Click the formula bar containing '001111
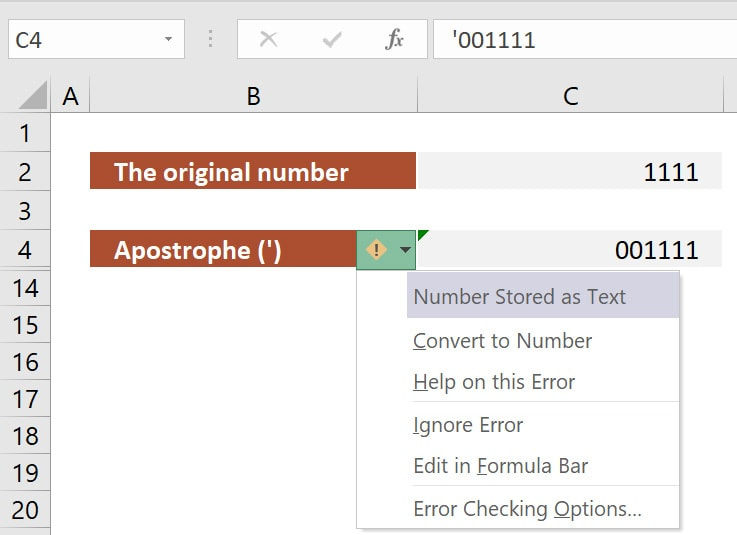This screenshot has height=535, width=737. 585,39
